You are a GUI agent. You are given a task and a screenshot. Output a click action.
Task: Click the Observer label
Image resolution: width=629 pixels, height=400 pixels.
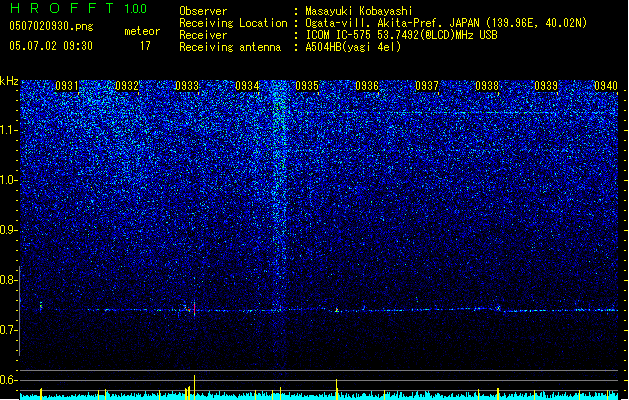pos(203,11)
